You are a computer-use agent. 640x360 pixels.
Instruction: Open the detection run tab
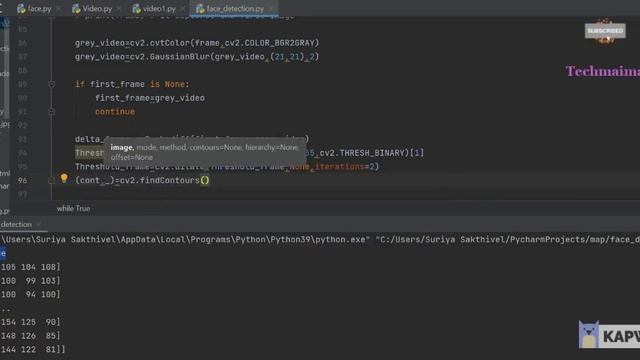coord(16,224)
